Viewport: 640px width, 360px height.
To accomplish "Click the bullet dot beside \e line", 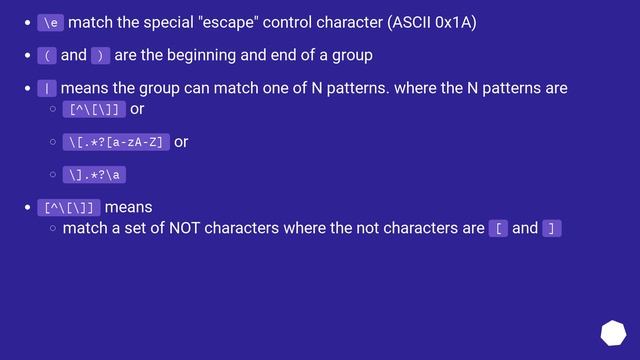I will click(x=27, y=22).
